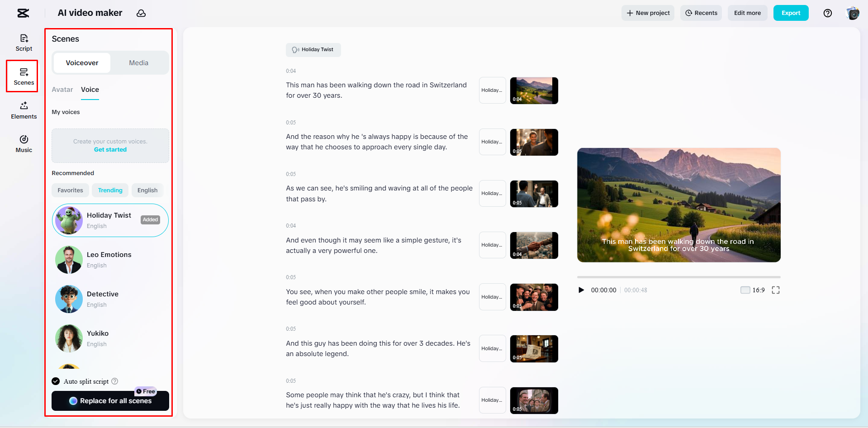
Task: Click the 00:00:00 current time display
Action: [603, 290]
